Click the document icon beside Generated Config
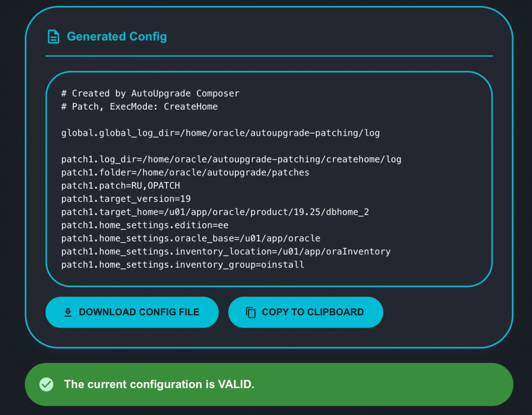The image size is (532, 415). click(53, 36)
